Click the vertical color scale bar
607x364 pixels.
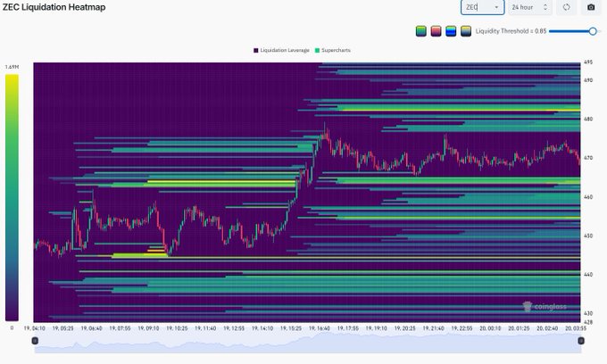pyautogui.click(x=12, y=198)
